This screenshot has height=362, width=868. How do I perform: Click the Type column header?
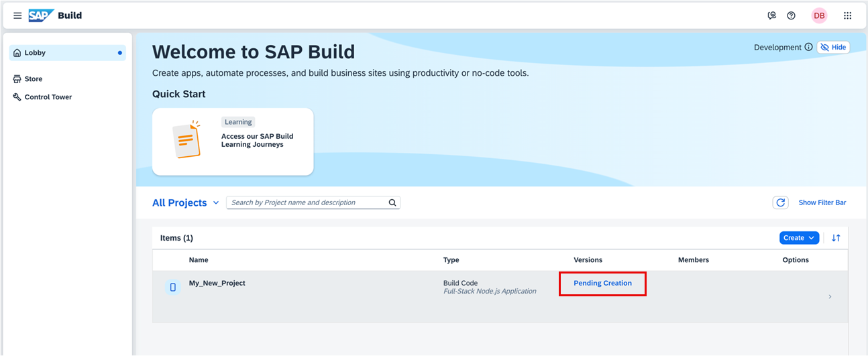pos(451,260)
